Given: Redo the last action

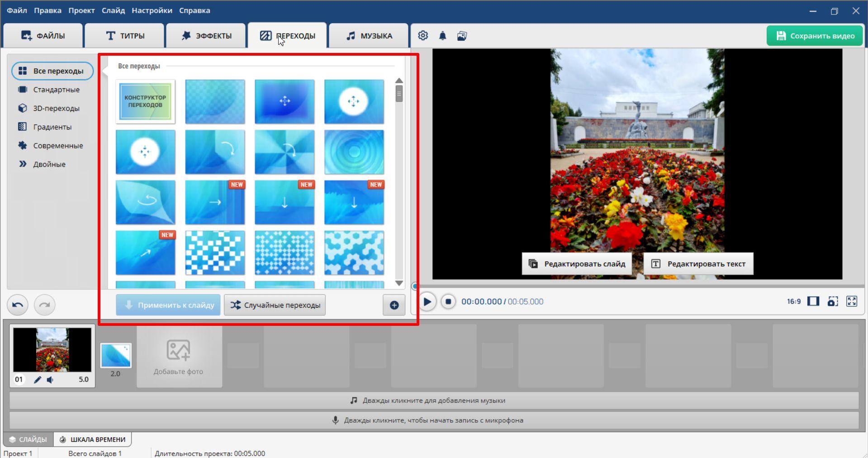Looking at the screenshot, I should pyautogui.click(x=44, y=305).
